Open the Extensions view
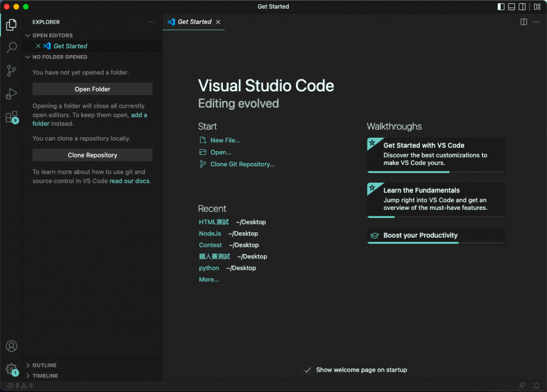Image resolution: width=547 pixels, height=392 pixels. pos(11,117)
